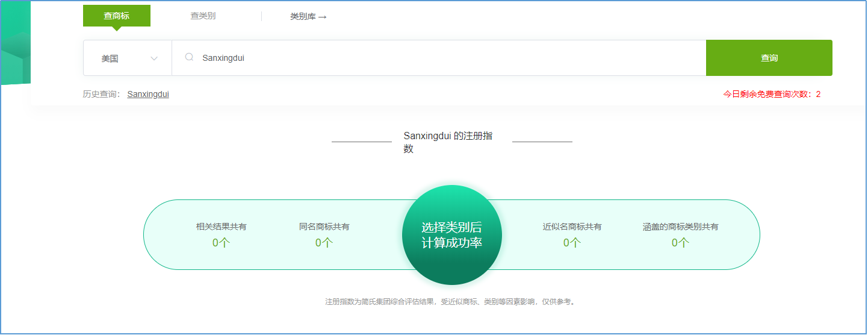Click the 0个 count under 近似名商标共有
The height and width of the screenshot is (335, 868).
pos(572,243)
